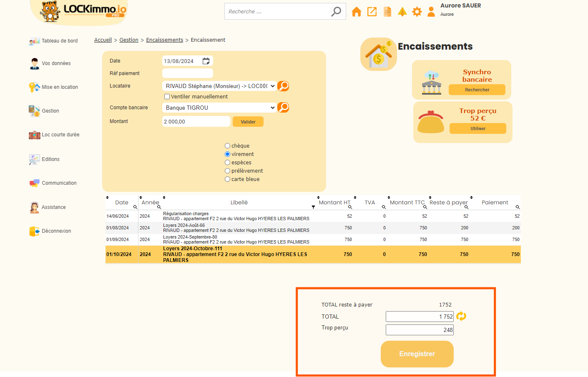Click the search magnifier beside Locataire dropdown
Screen dimensions: 588x377
(x=283, y=86)
